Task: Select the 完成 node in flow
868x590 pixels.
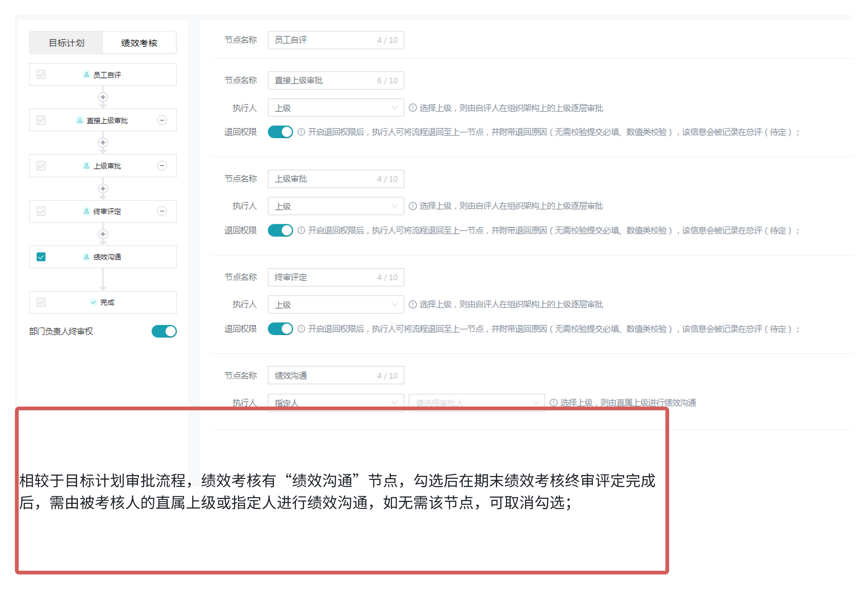Action: click(107, 302)
